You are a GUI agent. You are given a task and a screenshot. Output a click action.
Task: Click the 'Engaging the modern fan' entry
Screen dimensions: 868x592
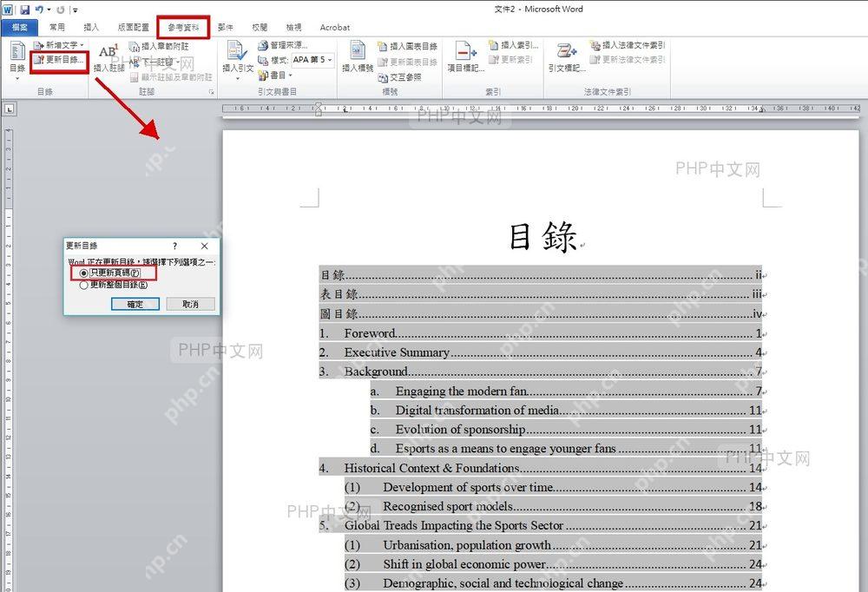tap(566, 391)
